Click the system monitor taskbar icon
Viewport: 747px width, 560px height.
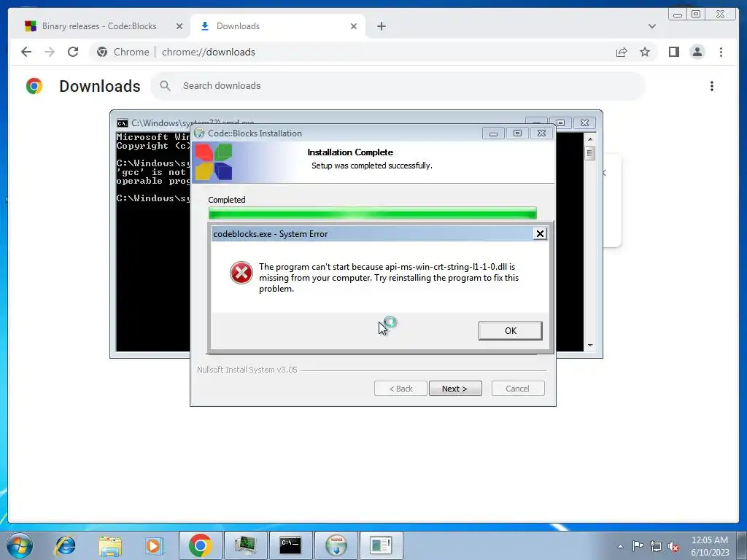pyautogui.click(x=245, y=545)
